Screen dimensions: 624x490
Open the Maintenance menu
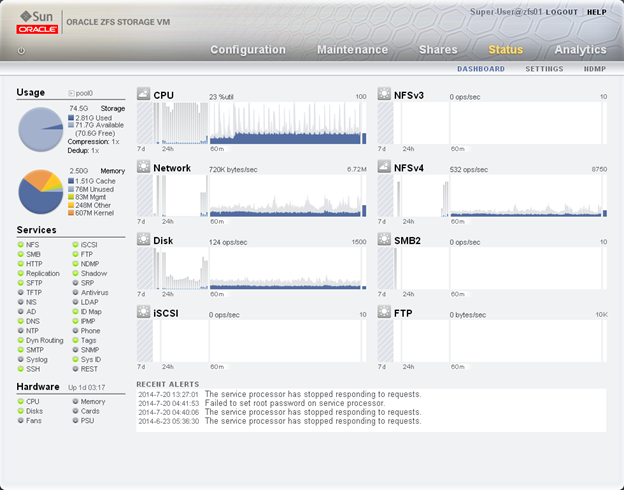pos(352,50)
